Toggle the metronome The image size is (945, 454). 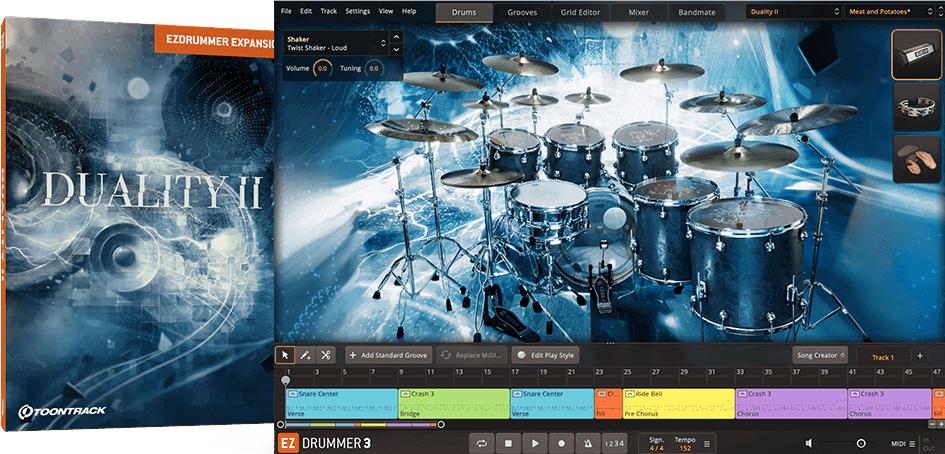click(588, 443)
